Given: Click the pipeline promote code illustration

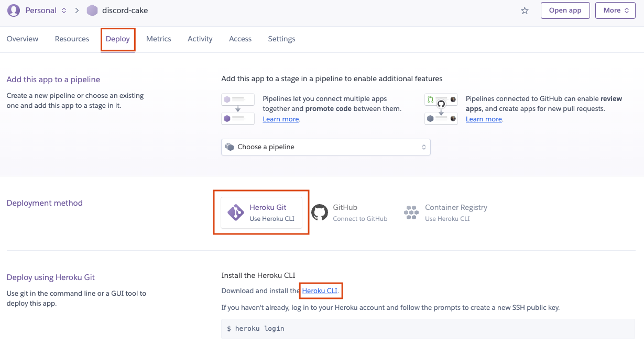Looking at the screenshot, I should tap(238, 109).
